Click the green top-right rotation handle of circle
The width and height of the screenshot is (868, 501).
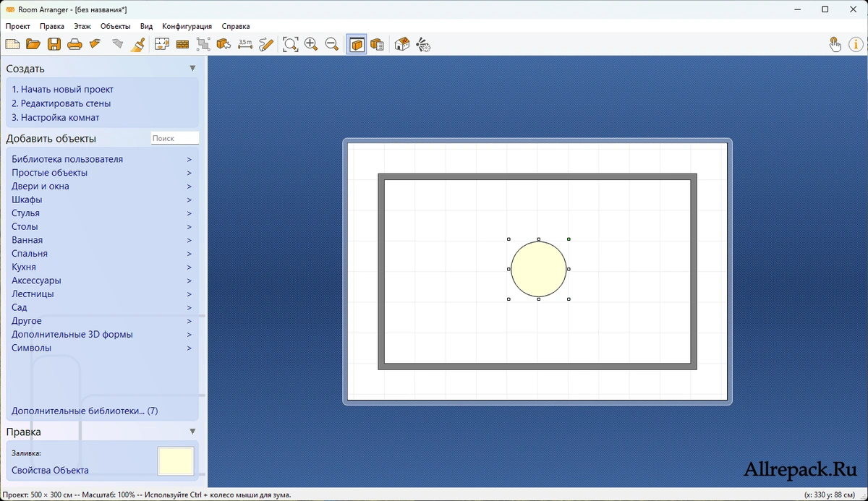point(569,239)
